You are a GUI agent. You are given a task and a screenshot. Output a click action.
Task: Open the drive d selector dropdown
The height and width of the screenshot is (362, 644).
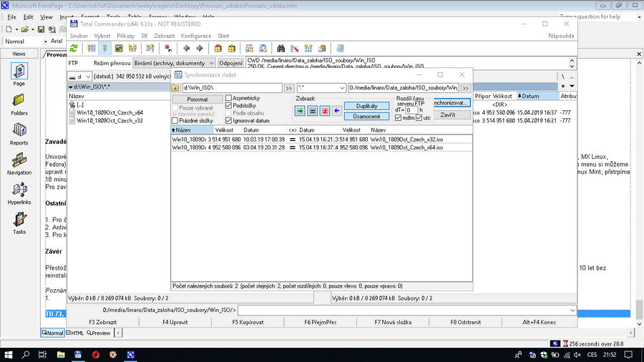click(88, 76)
